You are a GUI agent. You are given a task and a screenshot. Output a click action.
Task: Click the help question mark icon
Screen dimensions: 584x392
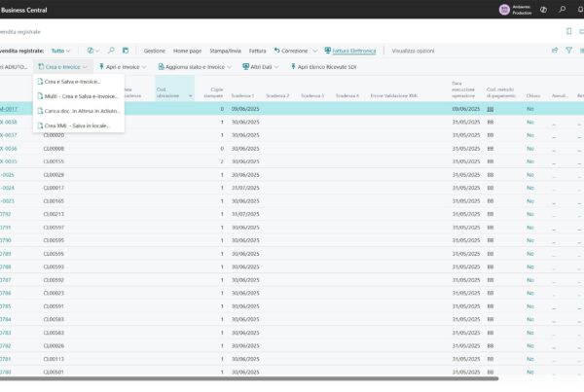pos(542,9)
